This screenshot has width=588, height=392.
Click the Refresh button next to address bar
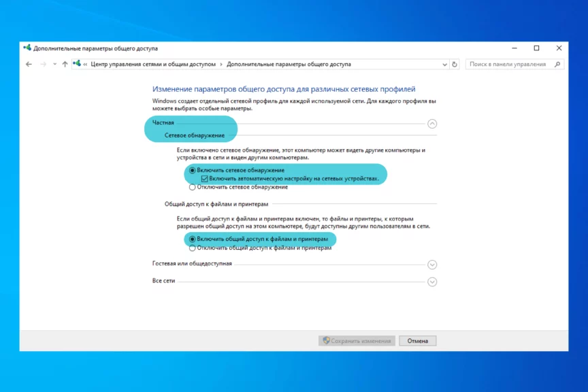(x=455, y=64)
